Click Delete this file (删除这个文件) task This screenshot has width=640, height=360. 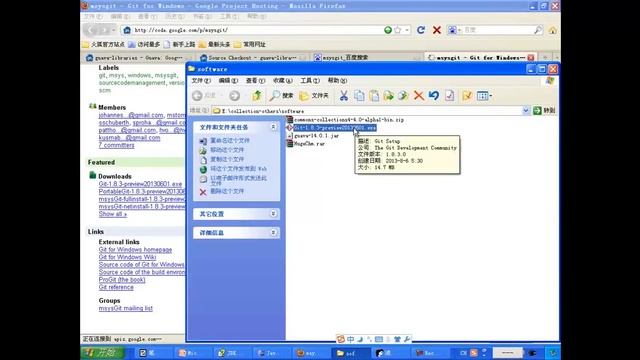[x=227, y=191]
